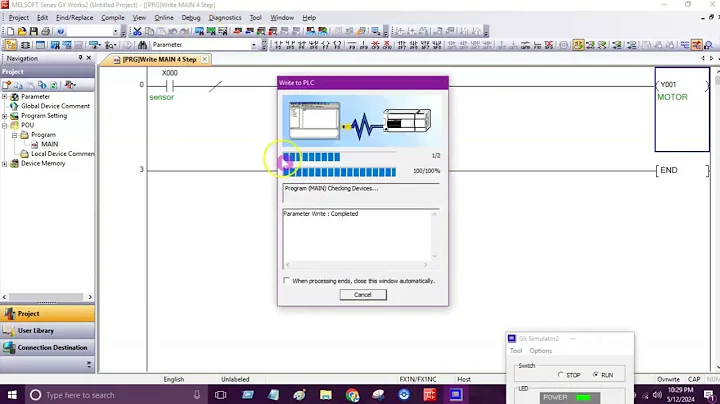Viewport: 720px width, 404px height.
Task: Click the Windows search box
Action: (x=114, y=395)
